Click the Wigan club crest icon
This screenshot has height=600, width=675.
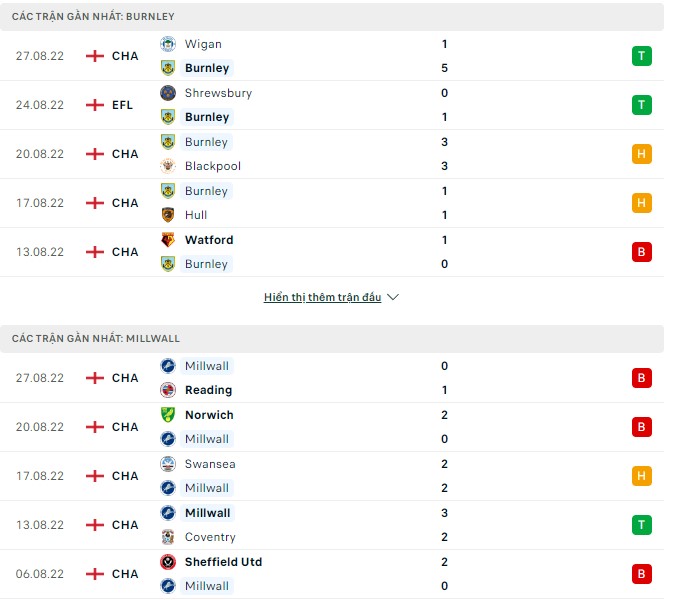pos(168,44)
